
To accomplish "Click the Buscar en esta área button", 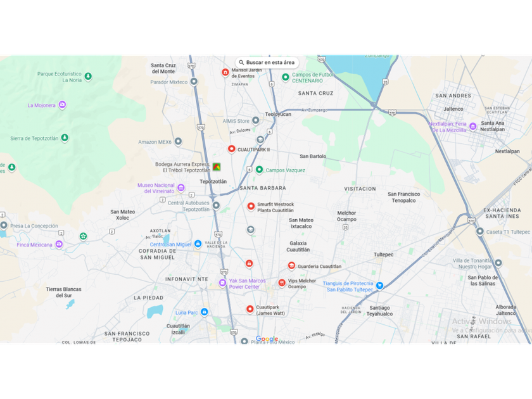I will click(267, 63).
